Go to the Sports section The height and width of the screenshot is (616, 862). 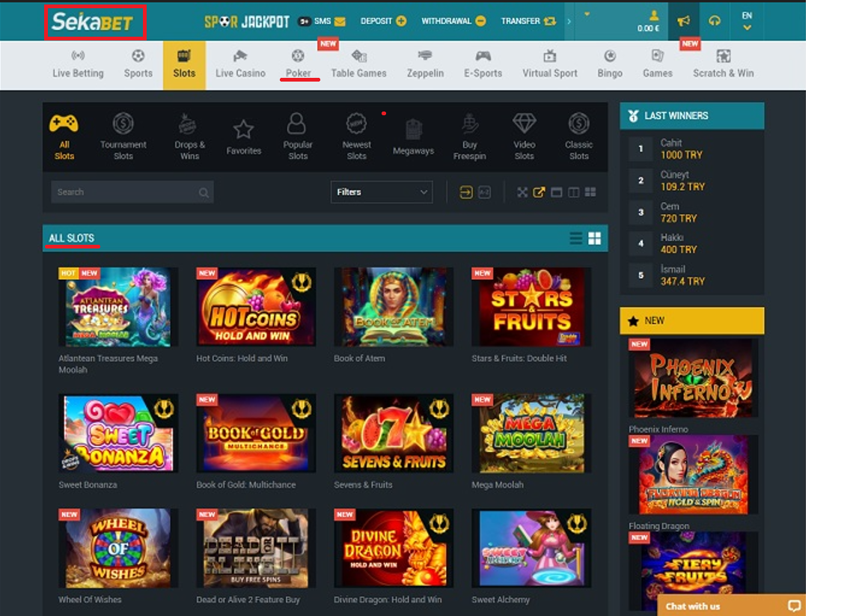138,65
